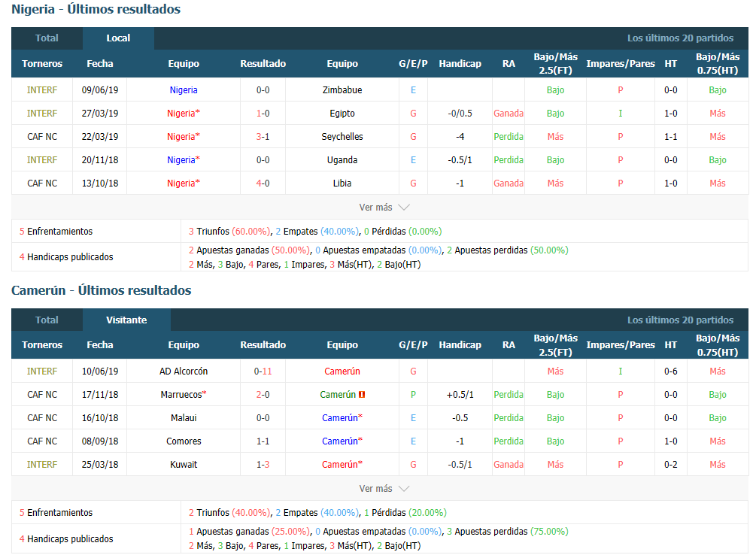This screenshot has width=756, height=558.
Task: Click the 1-0 result against Egipto
Action: pyautogui.click(x=263, y=114)
